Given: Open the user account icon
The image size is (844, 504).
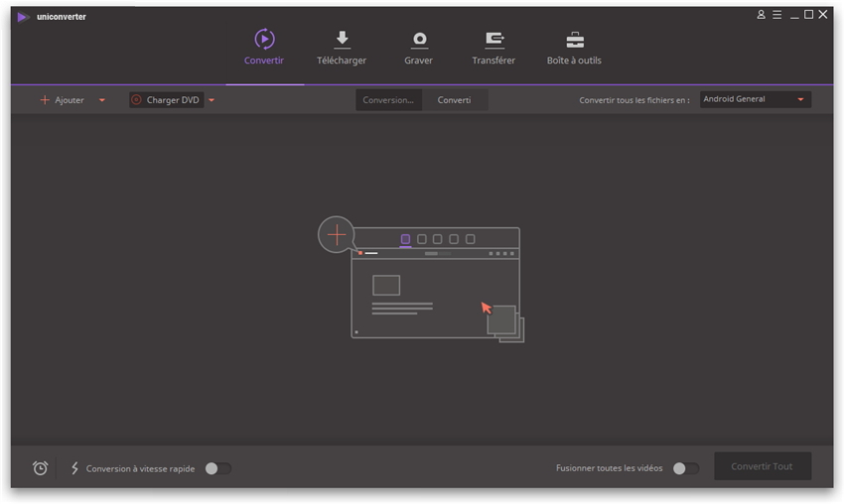Looking at the screenshot, I should tap(761, 15).
